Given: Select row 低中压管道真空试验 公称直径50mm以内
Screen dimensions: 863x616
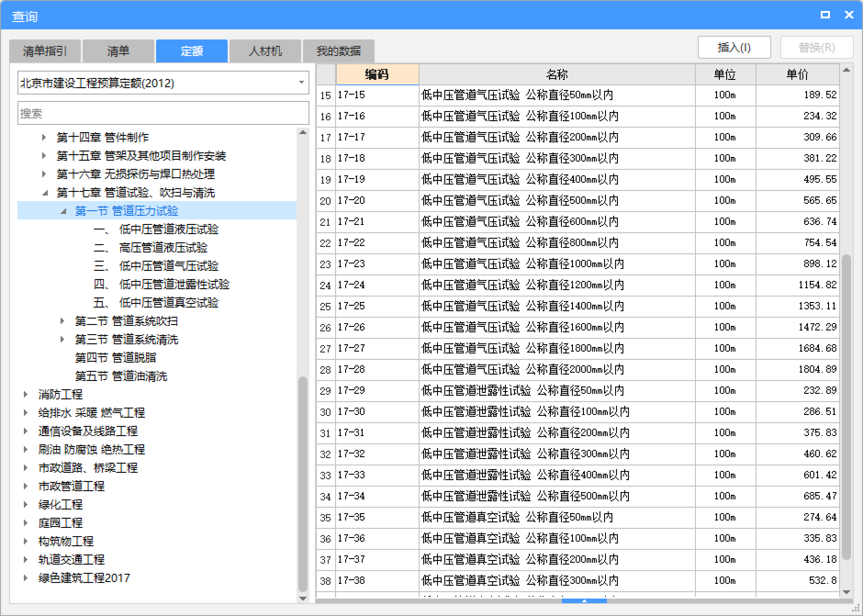Looking at the screenshot, I should point(557,517).
